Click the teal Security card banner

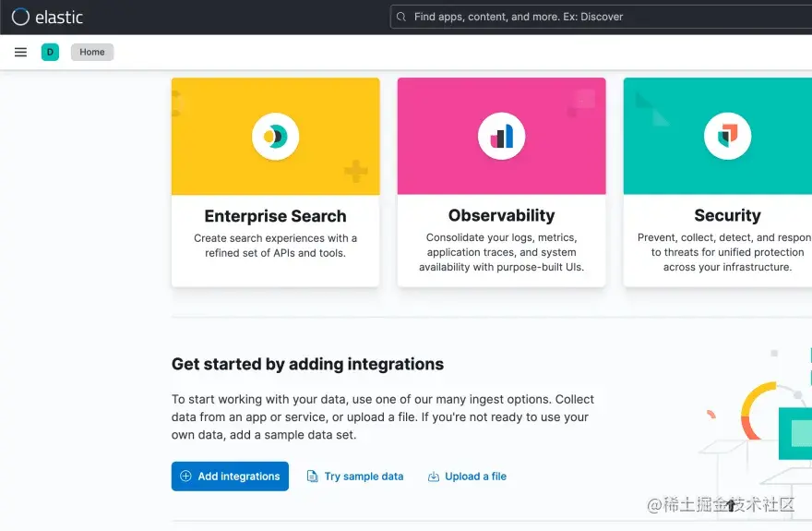pos(718,137)
